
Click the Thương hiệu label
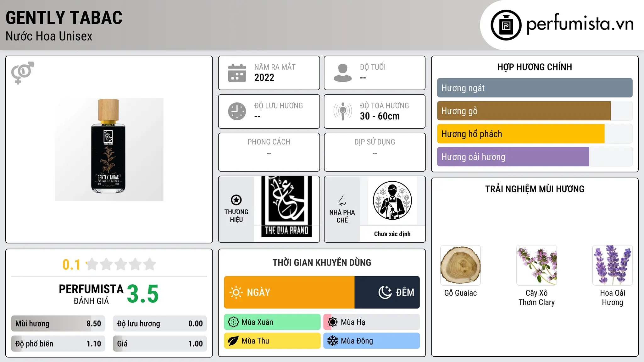236,216
